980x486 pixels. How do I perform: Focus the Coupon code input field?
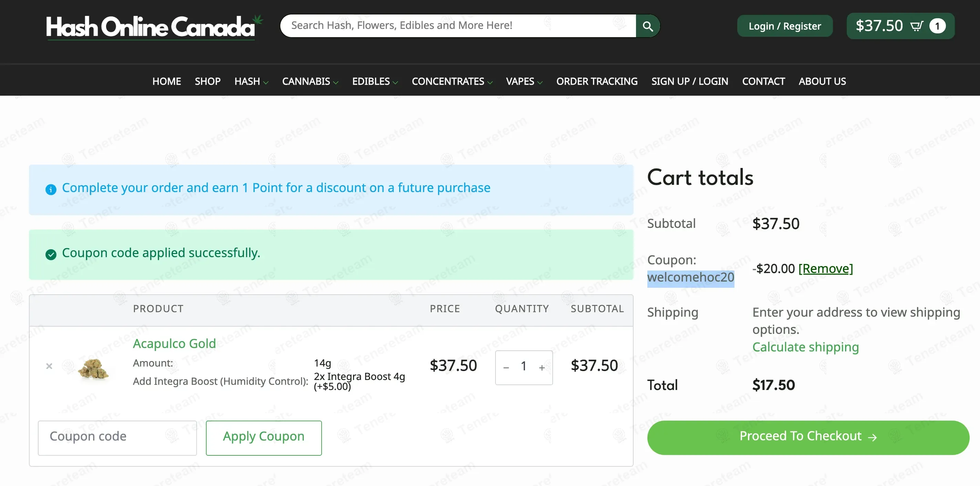coord(117,438)
